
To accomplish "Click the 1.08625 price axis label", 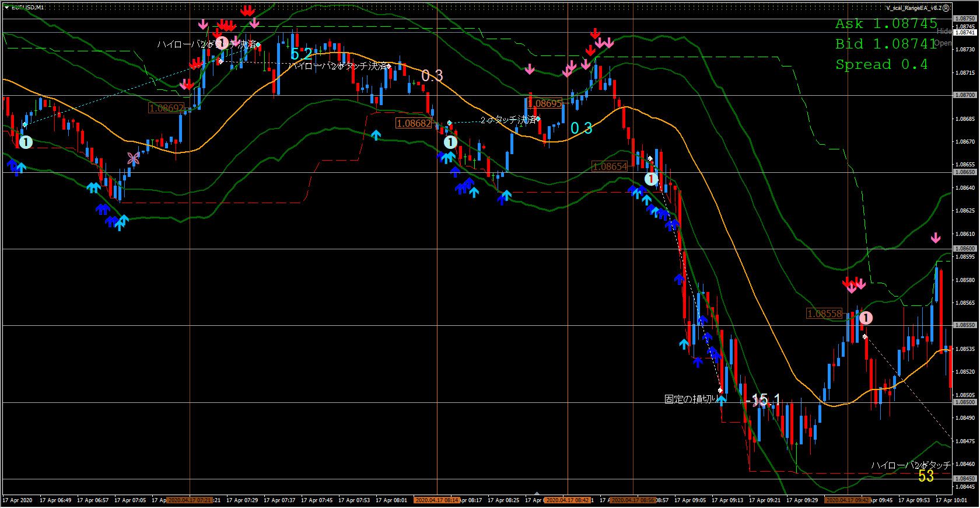I will pos(965,211).
